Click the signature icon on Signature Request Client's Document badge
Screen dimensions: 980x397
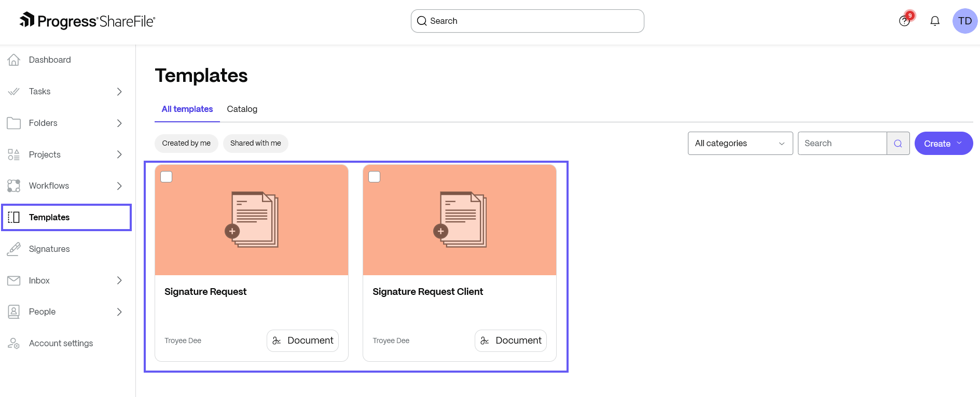tap(485, 341)
